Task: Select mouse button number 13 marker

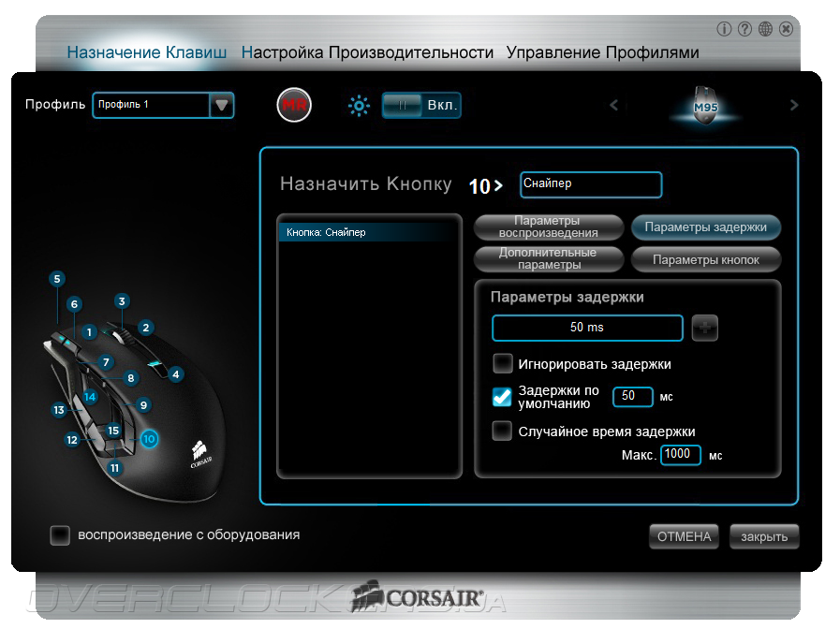Action: click(x=59, y=410)
